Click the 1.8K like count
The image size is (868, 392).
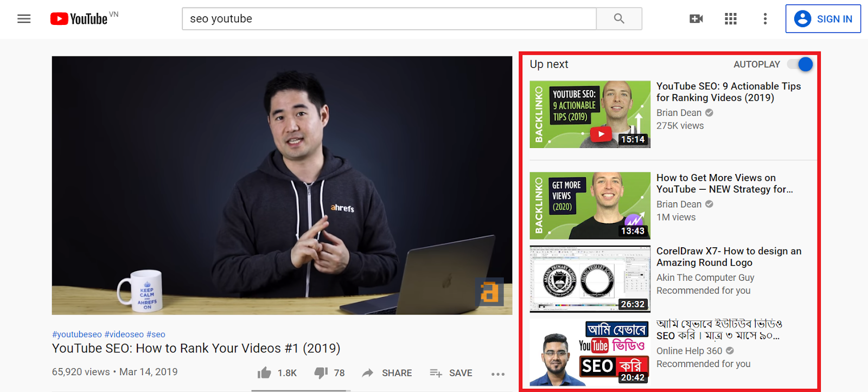click(x=287, y=373)
